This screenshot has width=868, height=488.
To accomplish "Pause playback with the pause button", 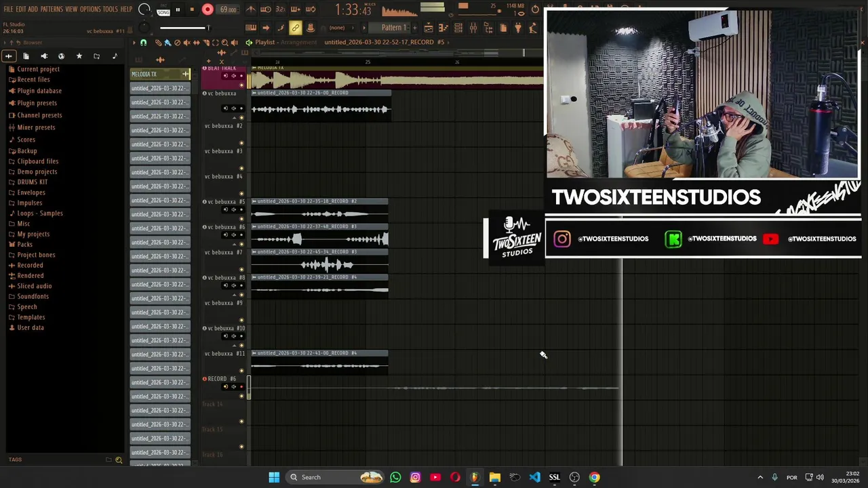I will 178,10.
